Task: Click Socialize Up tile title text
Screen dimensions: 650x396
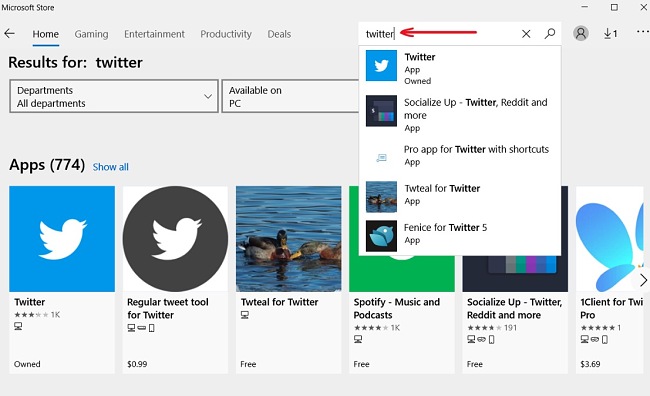Action: (x=514, y=309)
